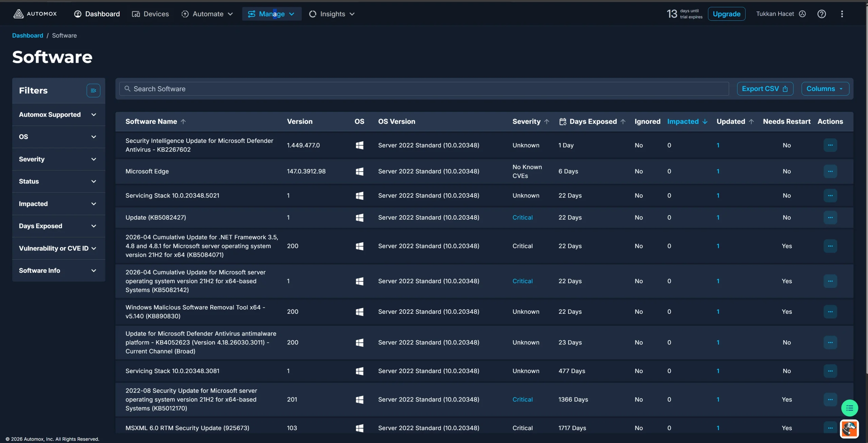This screenshot has width=868, height=443.
Task: Click version 1.449.477.0 cell
Action: click(x=303, y=145)
